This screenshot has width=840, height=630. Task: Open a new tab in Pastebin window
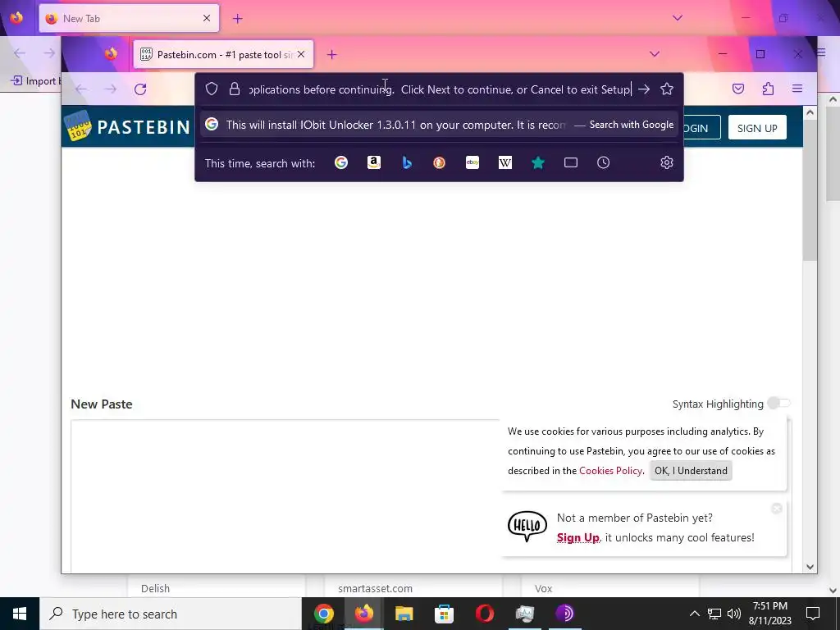click(x=331, y=55)
